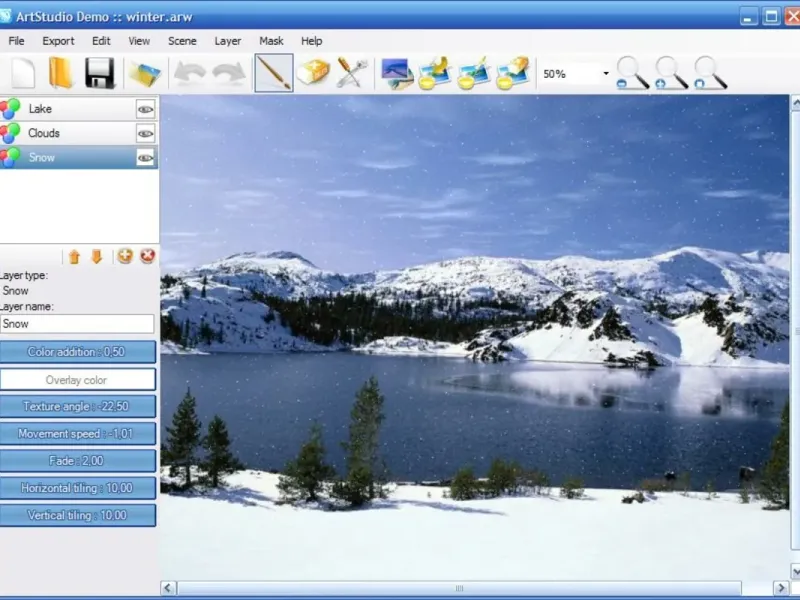
Task: Click the open image folder icon
Action: (x=145, y=74)
